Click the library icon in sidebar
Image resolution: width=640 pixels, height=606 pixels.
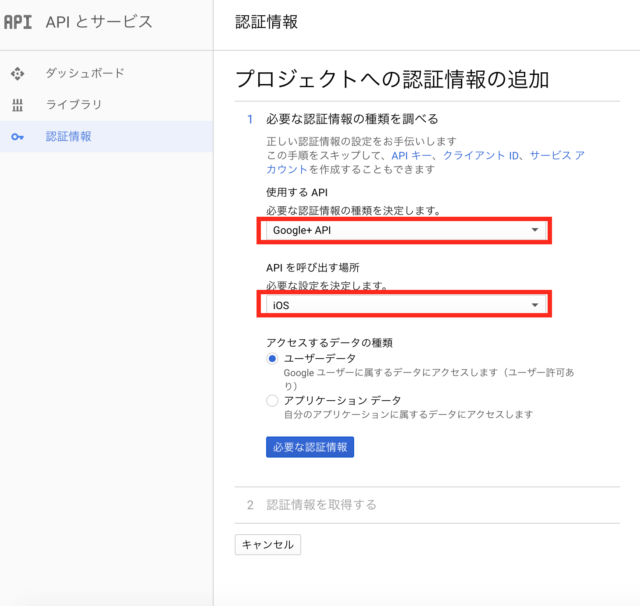coord(17,105)
